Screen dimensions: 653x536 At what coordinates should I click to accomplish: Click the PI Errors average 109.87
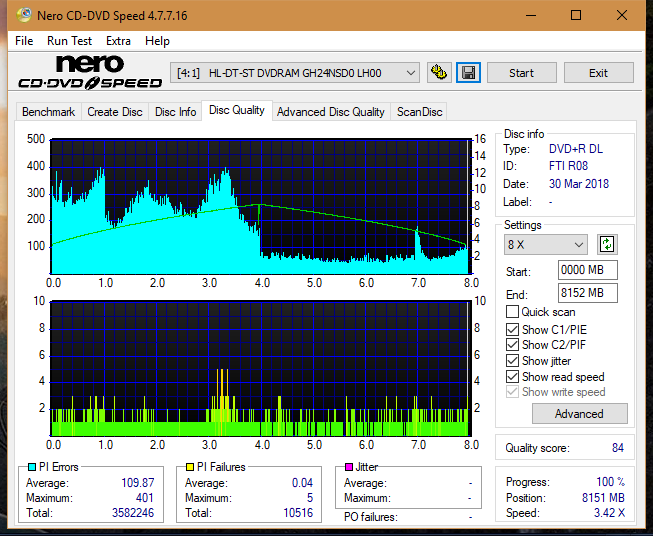click(137, 483)
